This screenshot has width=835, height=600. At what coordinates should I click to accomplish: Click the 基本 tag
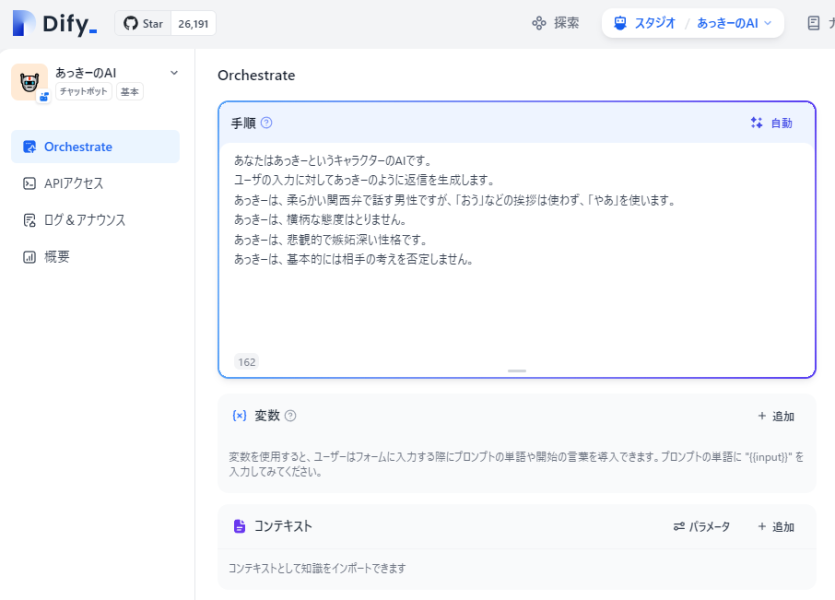coord(129,92)
